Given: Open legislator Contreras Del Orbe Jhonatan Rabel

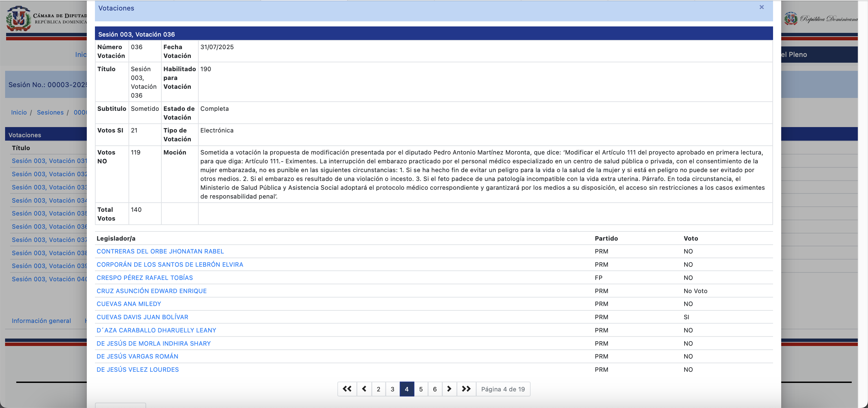Looking at the screenshot, I should [x=160, y=251].
